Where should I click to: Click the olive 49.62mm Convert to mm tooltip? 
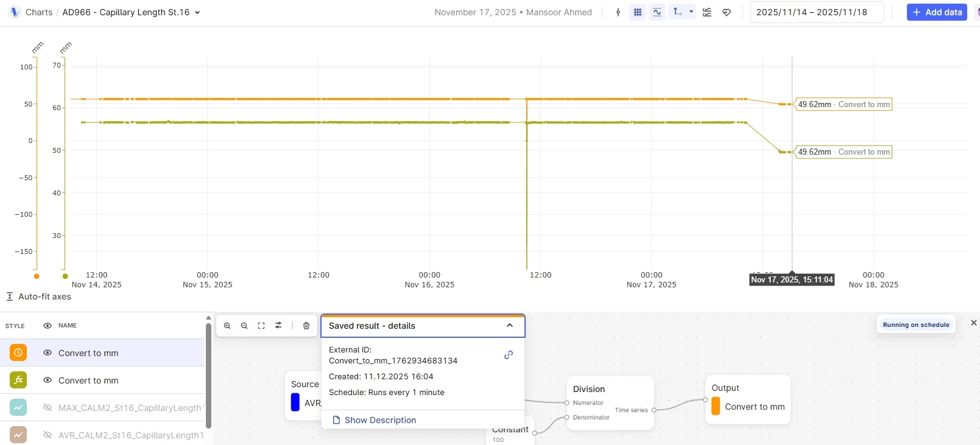point(844,152)
